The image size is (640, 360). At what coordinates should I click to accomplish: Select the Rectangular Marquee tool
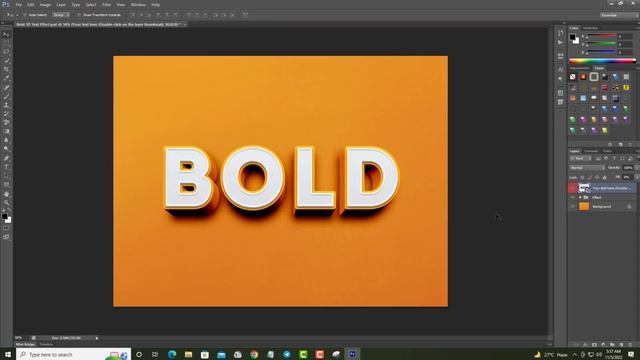click(6, 43)
